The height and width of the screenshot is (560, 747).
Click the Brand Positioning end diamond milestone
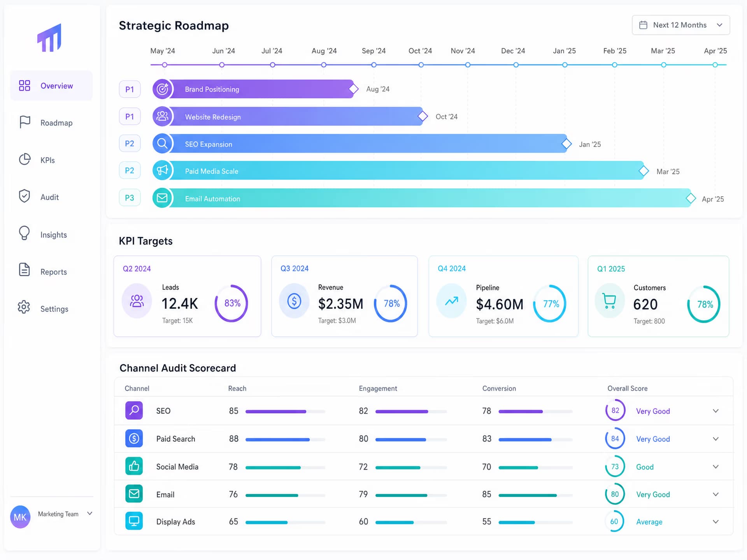353,89
